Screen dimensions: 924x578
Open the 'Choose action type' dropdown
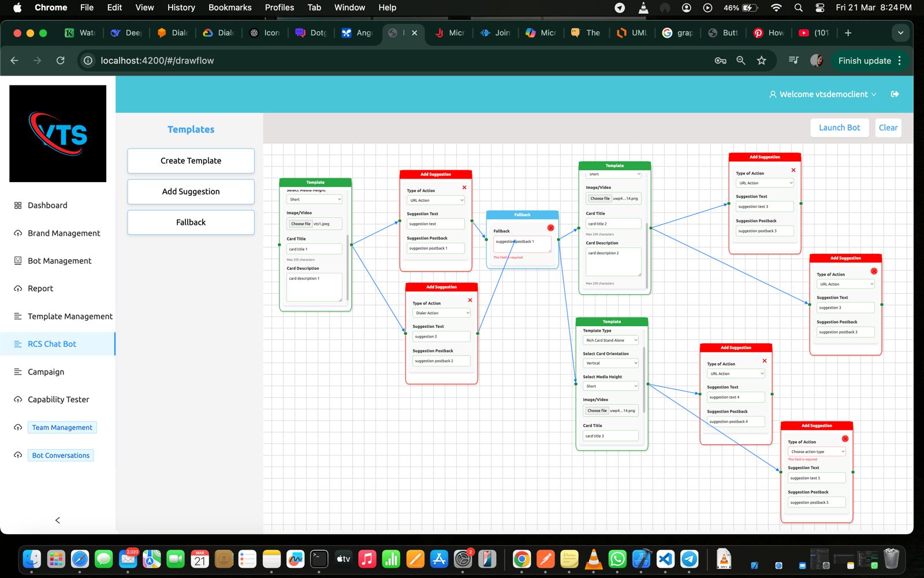pyautogui.click(x=817, y=452)
